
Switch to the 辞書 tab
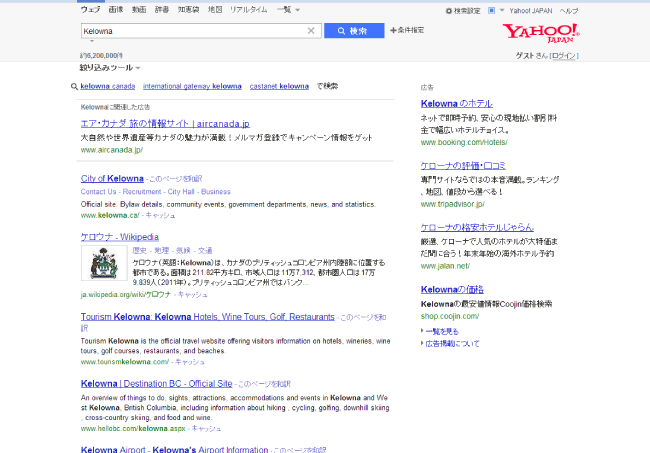pyautogui.click(x=162, y=10)
